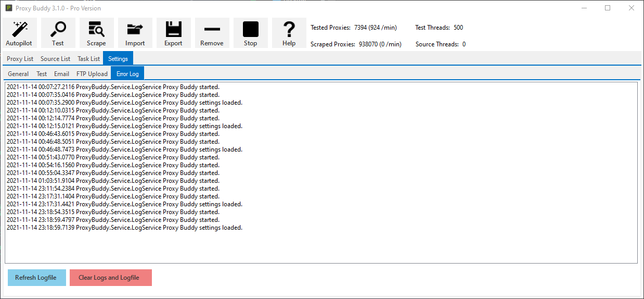Screen dimensions: 644x299
Task: Open the Source List tab
Action: click(x=55, y=59)
